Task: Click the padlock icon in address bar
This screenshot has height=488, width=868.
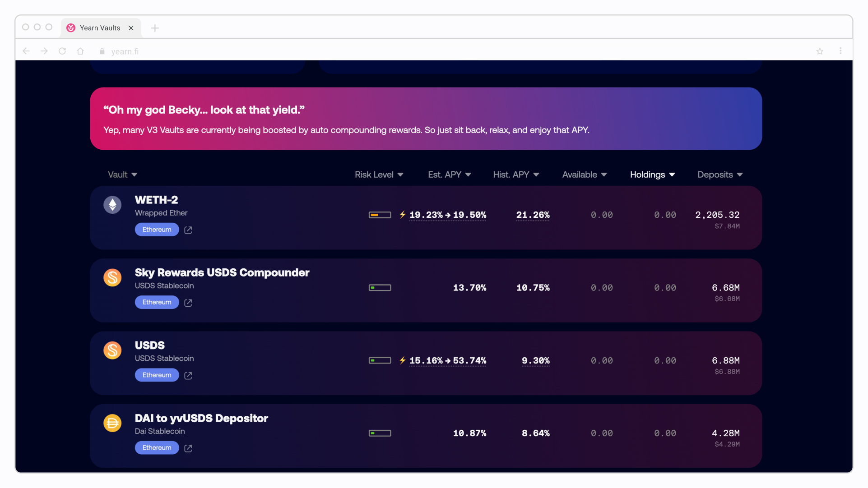Action: click(x=102, y=51)
